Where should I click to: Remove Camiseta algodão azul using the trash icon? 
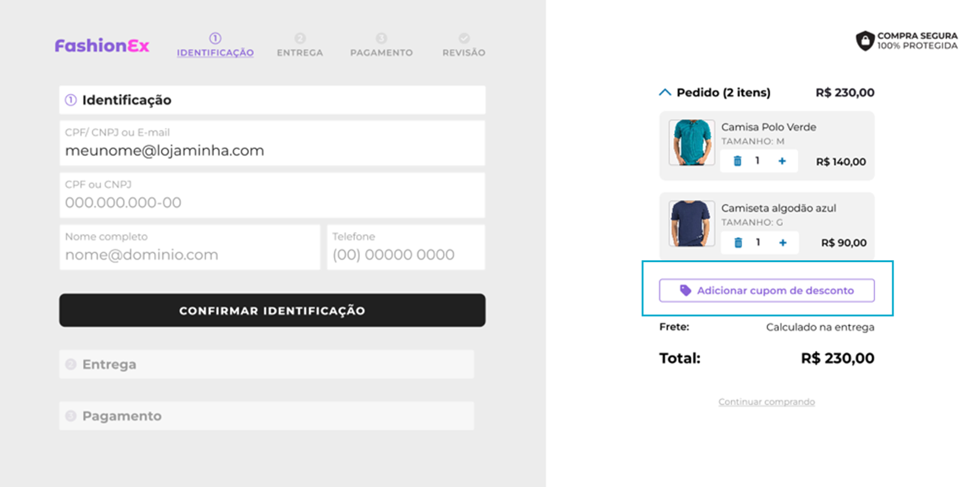pos(738,243)
